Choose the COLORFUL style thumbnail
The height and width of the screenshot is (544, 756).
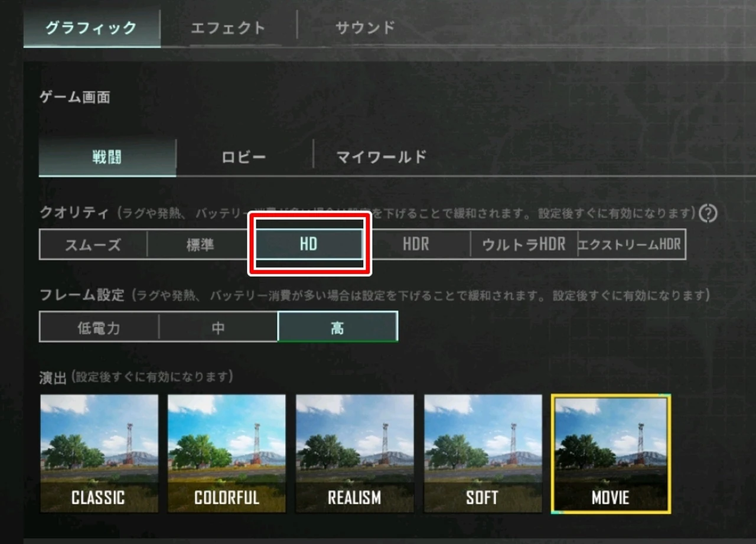click(x=227, y=454)
